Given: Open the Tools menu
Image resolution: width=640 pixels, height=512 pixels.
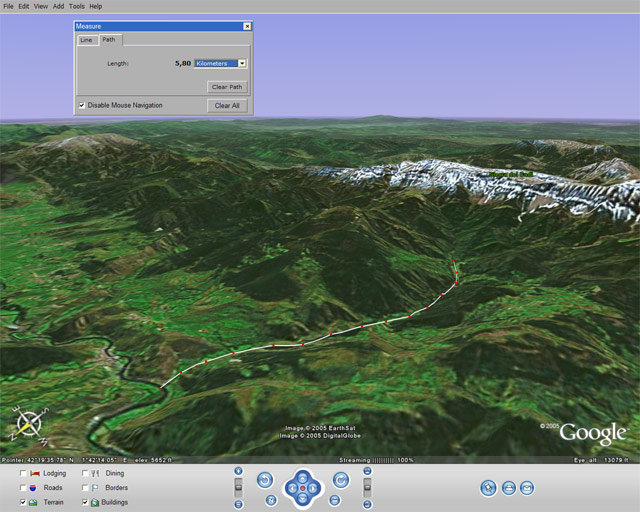Looking at the screenshot, I should pyautogui.click(x=76, y=6).
